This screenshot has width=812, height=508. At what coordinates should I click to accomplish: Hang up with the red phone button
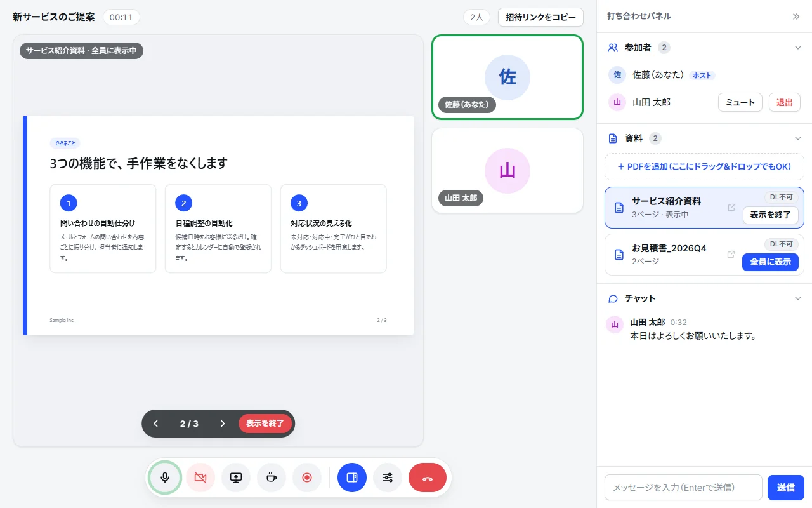coord(428,478)
